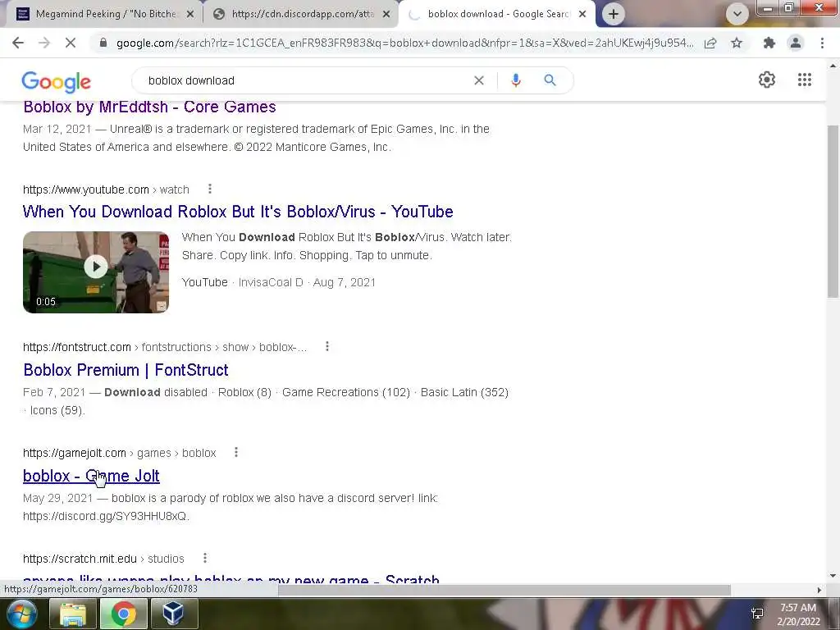Open the Google apps grid
This screenshot has height=630, width=840.
804,80
